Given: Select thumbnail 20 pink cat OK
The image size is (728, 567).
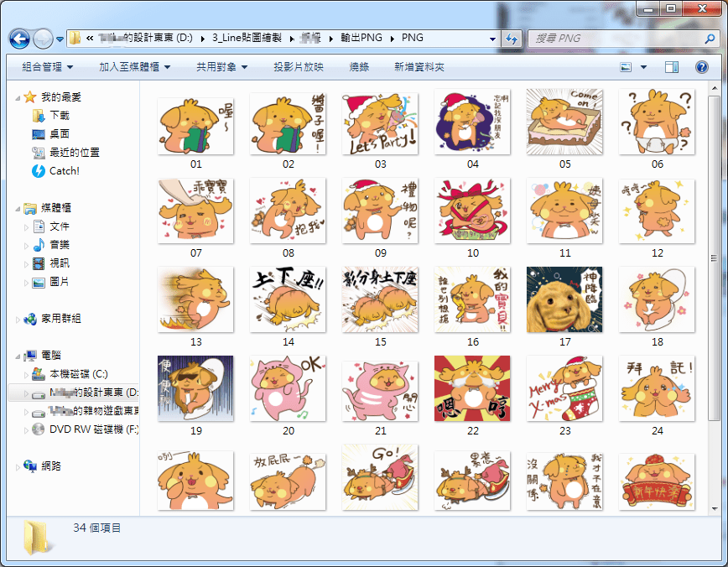Looking at the screenshot, I should point(288,388).
